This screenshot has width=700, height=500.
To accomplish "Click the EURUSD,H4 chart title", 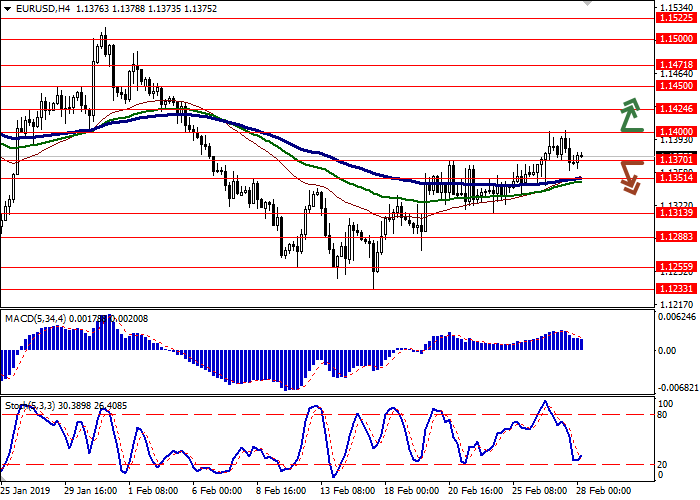I will pos(40,9).
